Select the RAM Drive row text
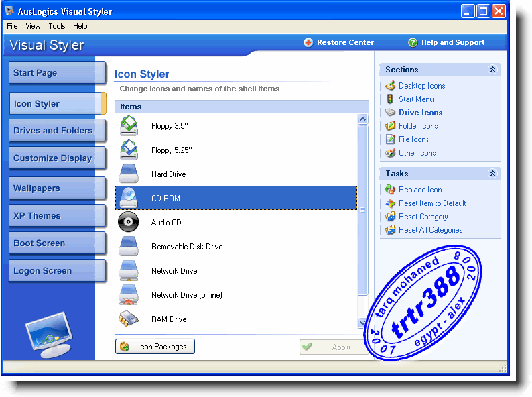Viewport: 532px width, 397px height. (169, 319)
